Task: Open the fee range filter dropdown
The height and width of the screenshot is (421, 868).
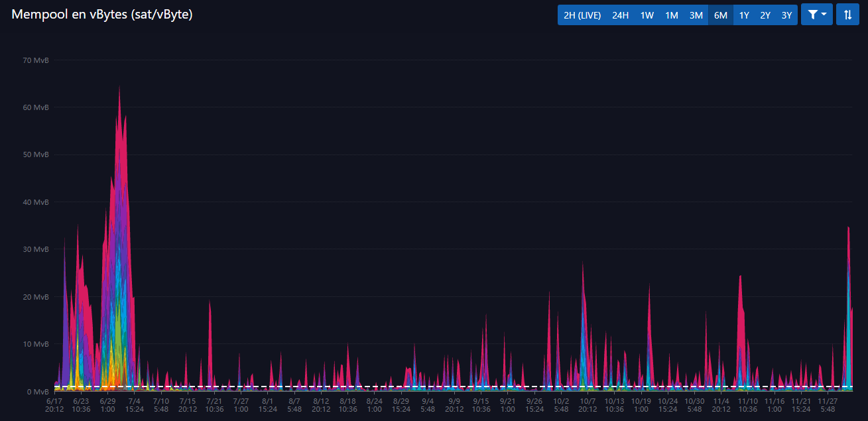Action: coord(816,15)
